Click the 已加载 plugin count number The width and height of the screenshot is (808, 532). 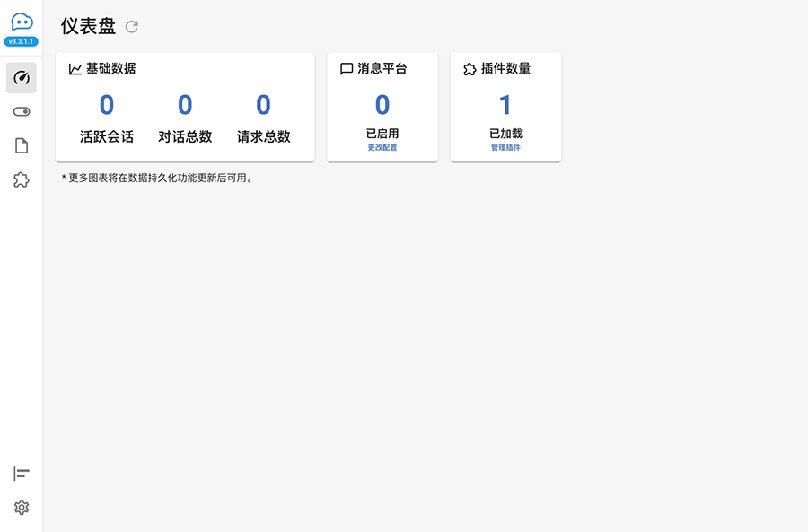[505, 106]
